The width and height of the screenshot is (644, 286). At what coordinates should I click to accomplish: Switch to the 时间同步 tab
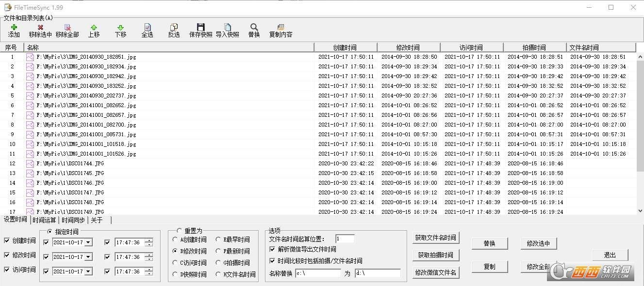click(x=73, y=220)
